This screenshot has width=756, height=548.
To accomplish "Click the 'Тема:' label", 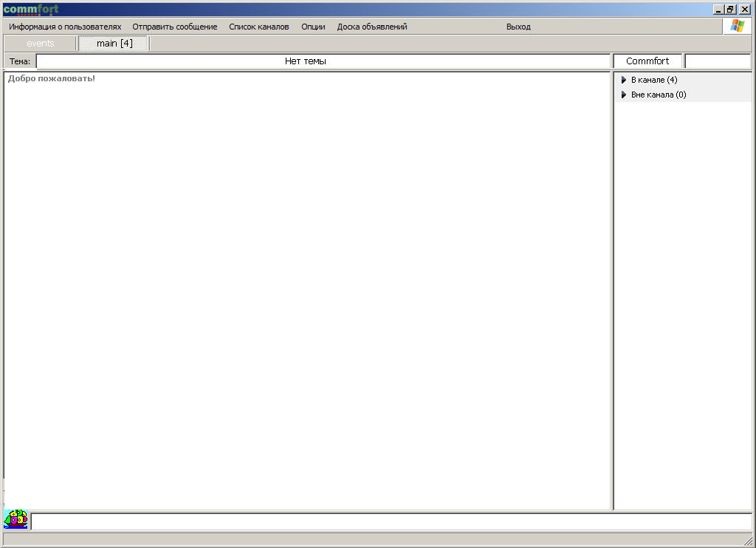I will click(20, 61).
